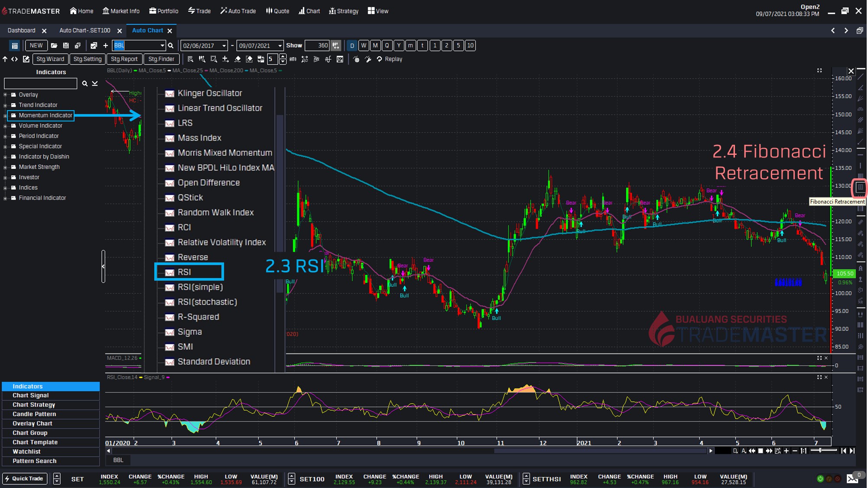868x488 pixels.
Task: Select the D daily timeframe
Action: (x=352, y=45)
